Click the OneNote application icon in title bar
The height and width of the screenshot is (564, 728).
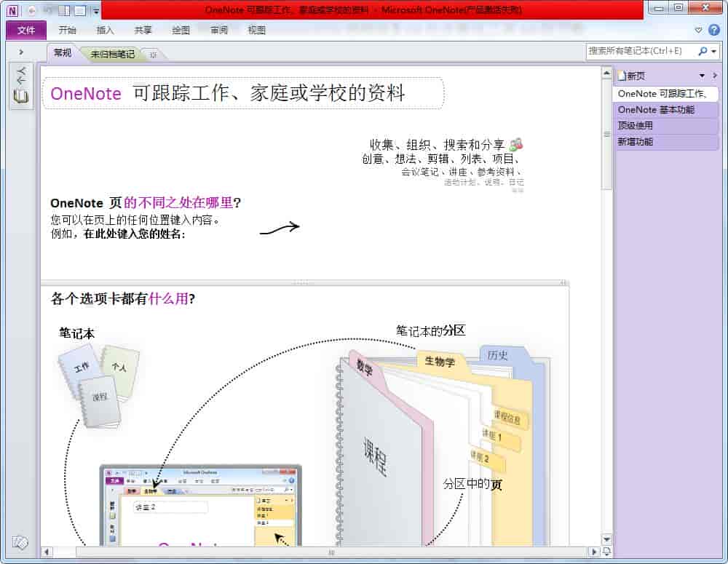tap(12, 10)
